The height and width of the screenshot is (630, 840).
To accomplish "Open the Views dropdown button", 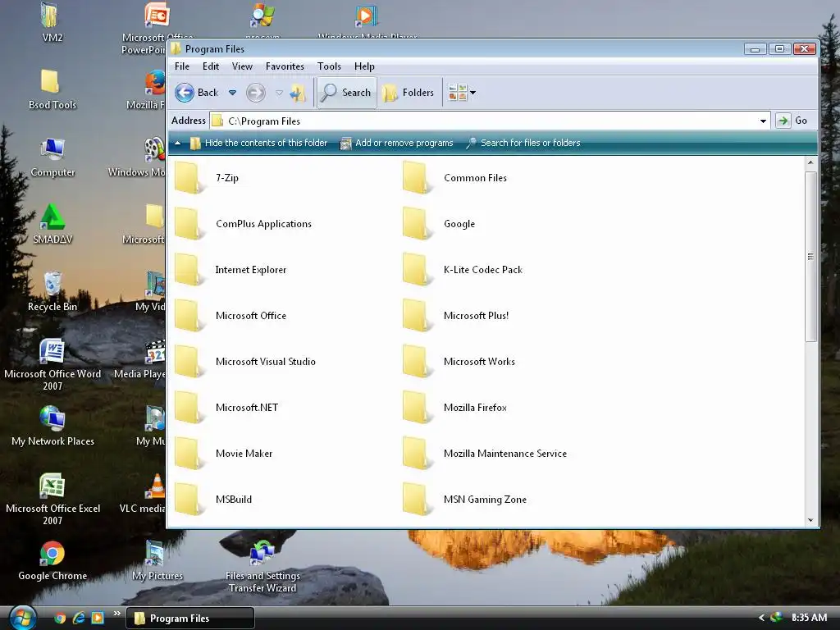I will (x=462, y=93).
